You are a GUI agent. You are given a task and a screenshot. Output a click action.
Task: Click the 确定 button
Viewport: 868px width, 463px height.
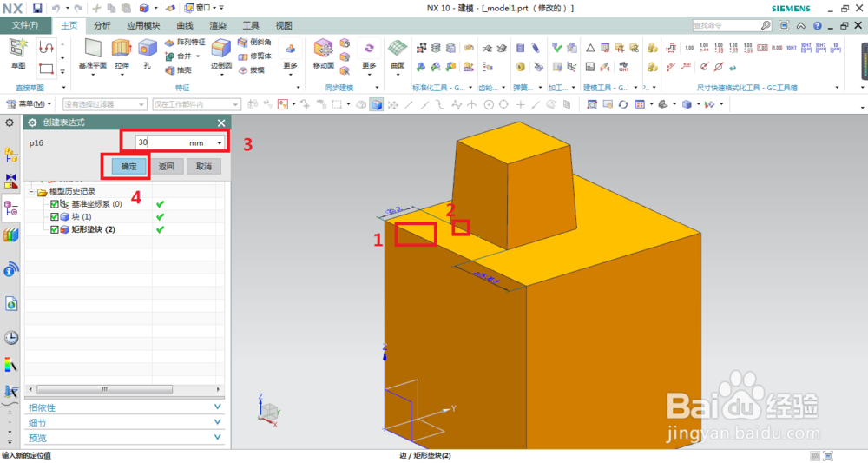tap(129, 166)
